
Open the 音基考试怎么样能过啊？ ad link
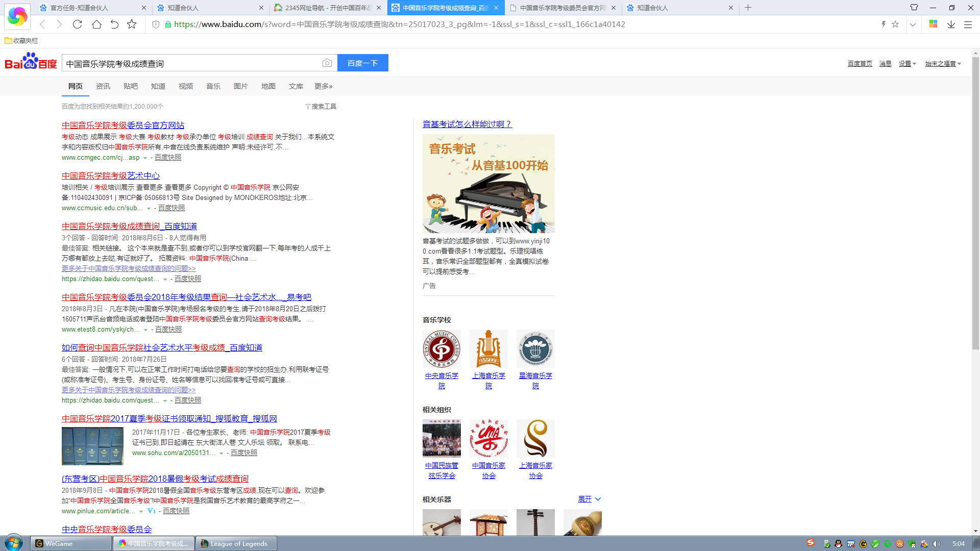coord(467,124)
